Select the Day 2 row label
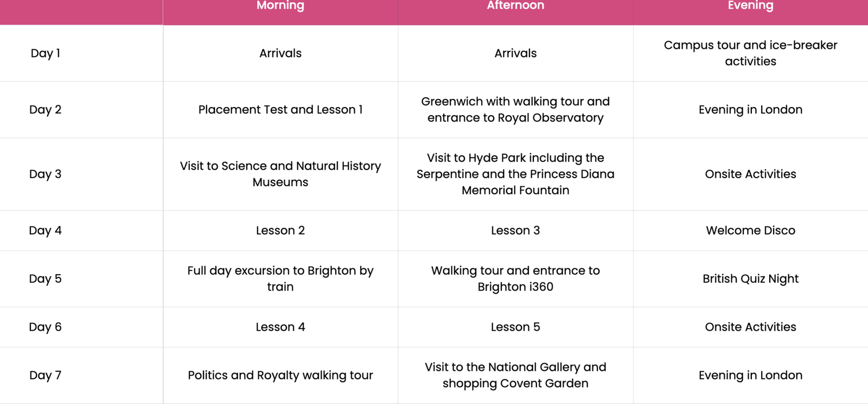The width and height of the screenshot is (868, 404). [x=46, y=110]
